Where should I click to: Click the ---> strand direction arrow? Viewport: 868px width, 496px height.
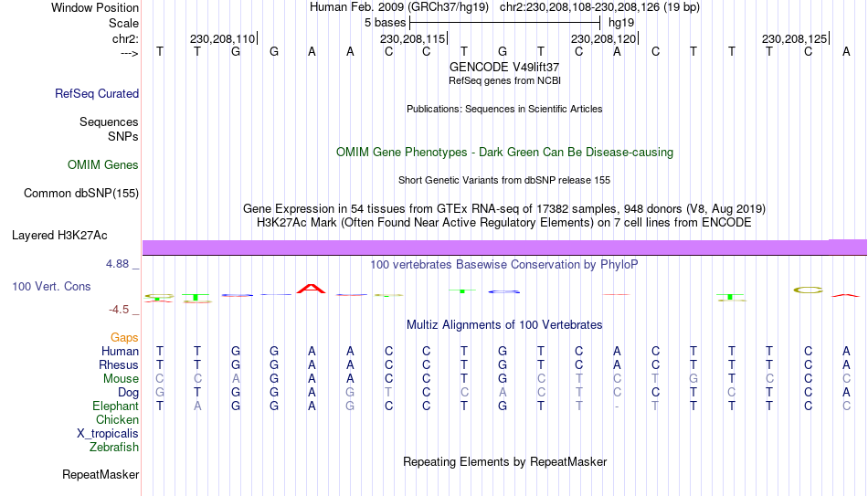[x=130, y=53]
